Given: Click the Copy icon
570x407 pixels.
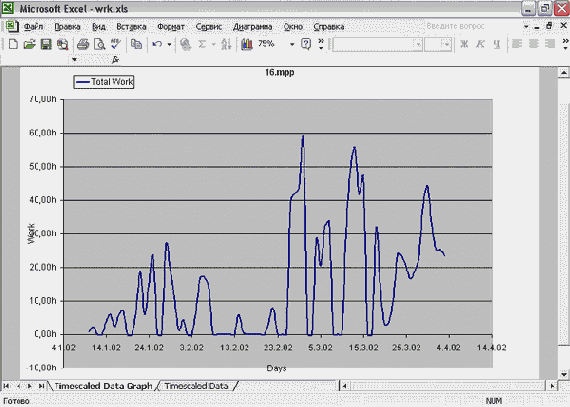Looking at the screenshot, I should pos(136,44).
